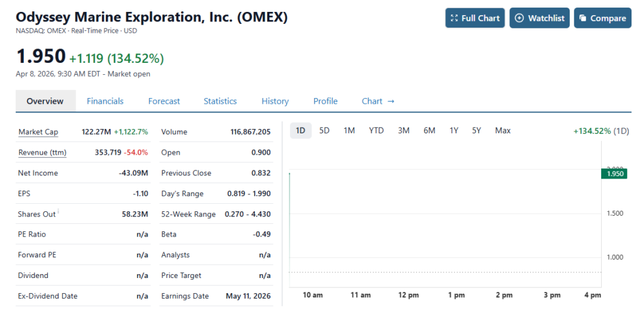The width and height of the screenshot is (644, 317).
Task: Follow the Chart arrow link
Action: (x=378, y=101)
